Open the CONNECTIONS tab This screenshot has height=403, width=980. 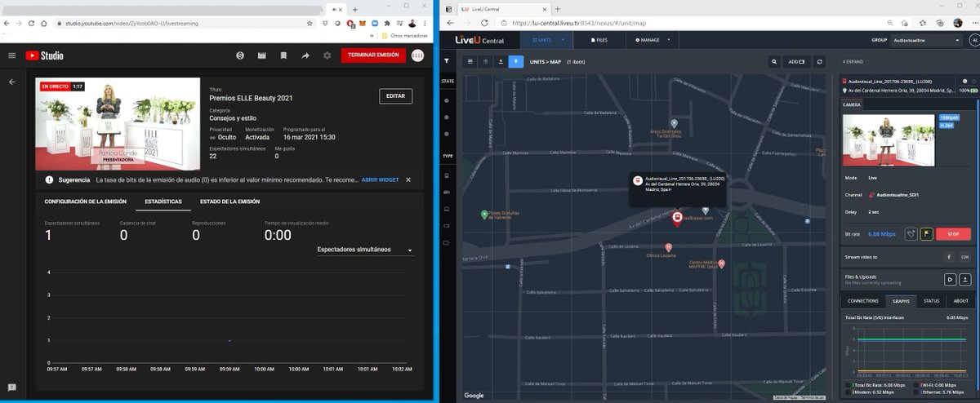[x=863, y=301]
